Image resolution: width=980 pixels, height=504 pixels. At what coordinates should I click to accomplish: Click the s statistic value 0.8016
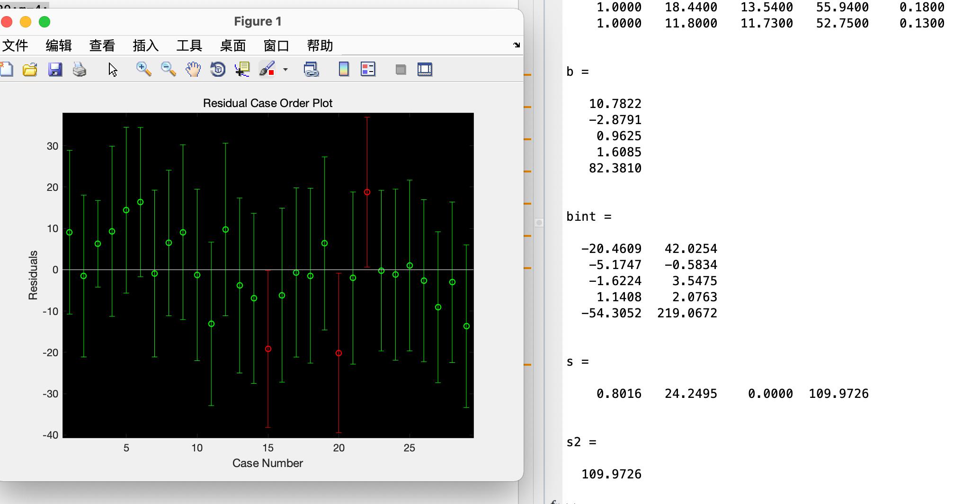pyautogui.click(x=619, y=394)
